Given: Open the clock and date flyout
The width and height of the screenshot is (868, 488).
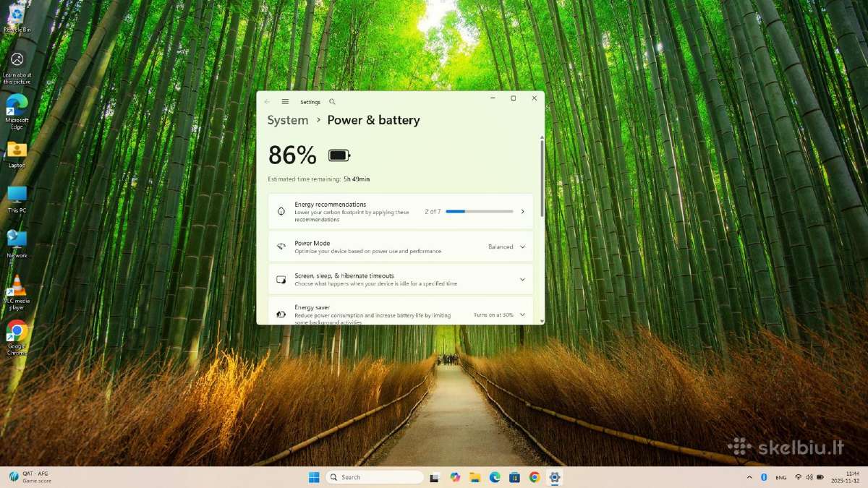Looking at the screenshot, I should click(847, 477).
